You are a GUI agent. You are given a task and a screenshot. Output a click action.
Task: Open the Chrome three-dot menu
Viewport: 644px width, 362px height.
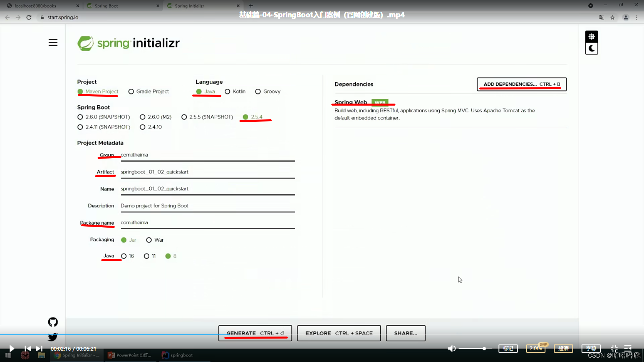[637, 17]
